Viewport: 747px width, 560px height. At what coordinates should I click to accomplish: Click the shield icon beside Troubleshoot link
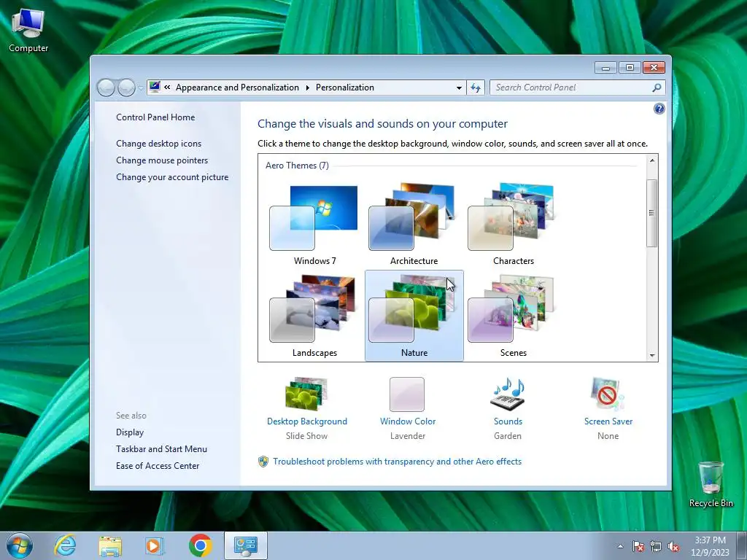tap(263, 462)
